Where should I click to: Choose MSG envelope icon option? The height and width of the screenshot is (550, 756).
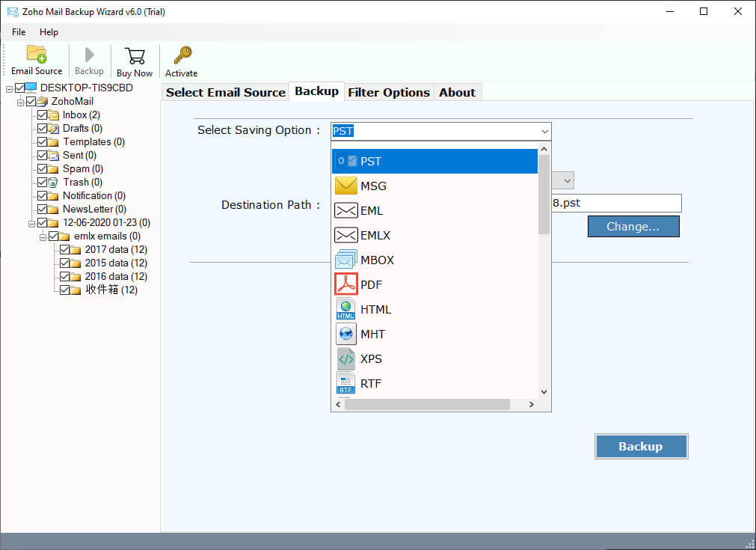pyautogui.click(x=345, y=186)
